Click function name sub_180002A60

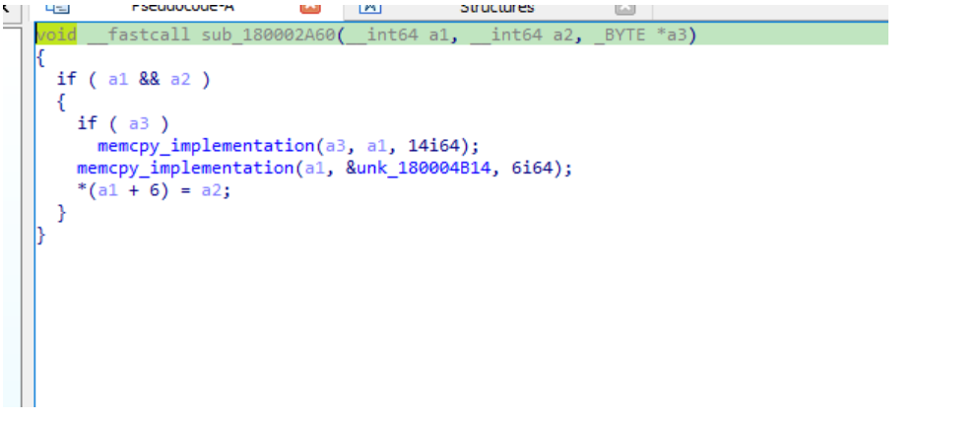269,35
